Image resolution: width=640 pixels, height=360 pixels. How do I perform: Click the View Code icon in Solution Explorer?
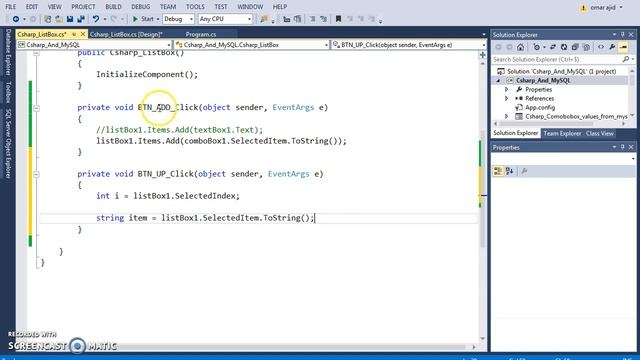[601, 47]
